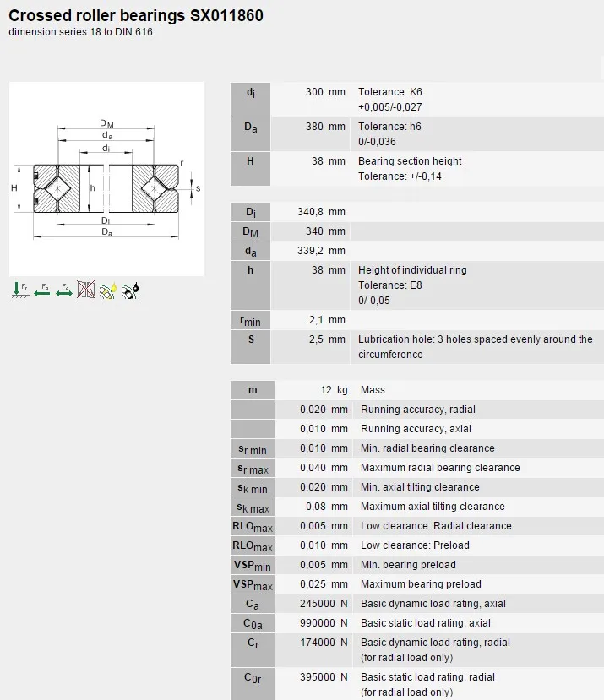The width and height of the screenshot is (604, 700).
Task: Click the 'Lubrication hole: 3 holes' description
Action: pos(476,347)
